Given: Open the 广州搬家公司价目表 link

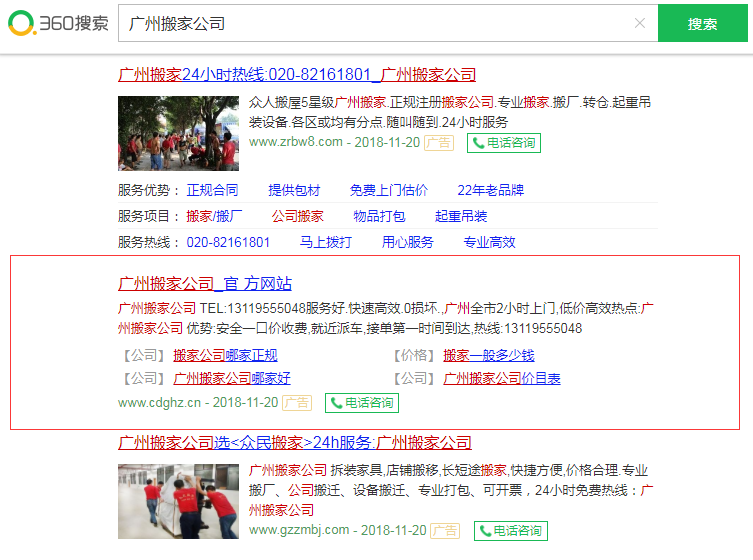Looking at the screenshot, I should (x=502, y=378).
